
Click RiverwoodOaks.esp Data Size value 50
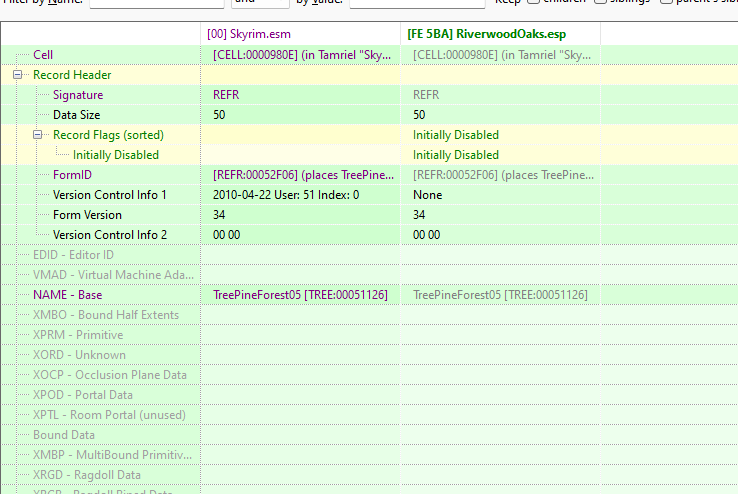pos(501,115)
